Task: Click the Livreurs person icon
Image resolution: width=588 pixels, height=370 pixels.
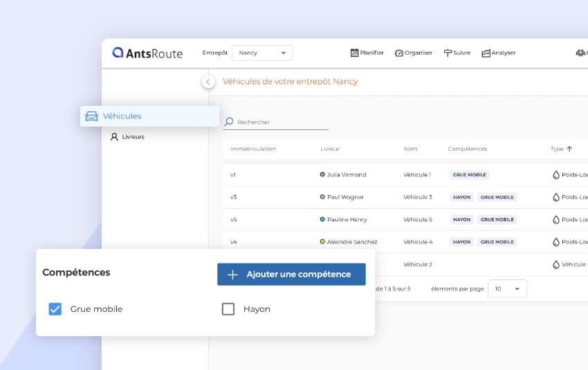Action: coord(115,137)
